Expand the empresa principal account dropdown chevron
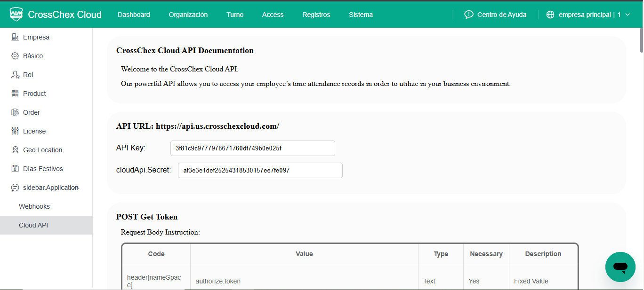This screenshot has height=290, width=644. pos(628,15)
